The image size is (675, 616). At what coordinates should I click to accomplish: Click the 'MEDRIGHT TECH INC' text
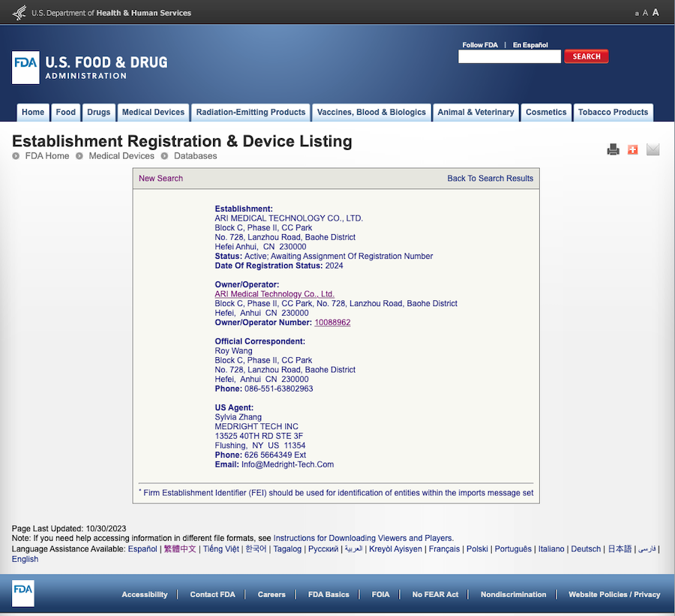click(x=256, y=426)
